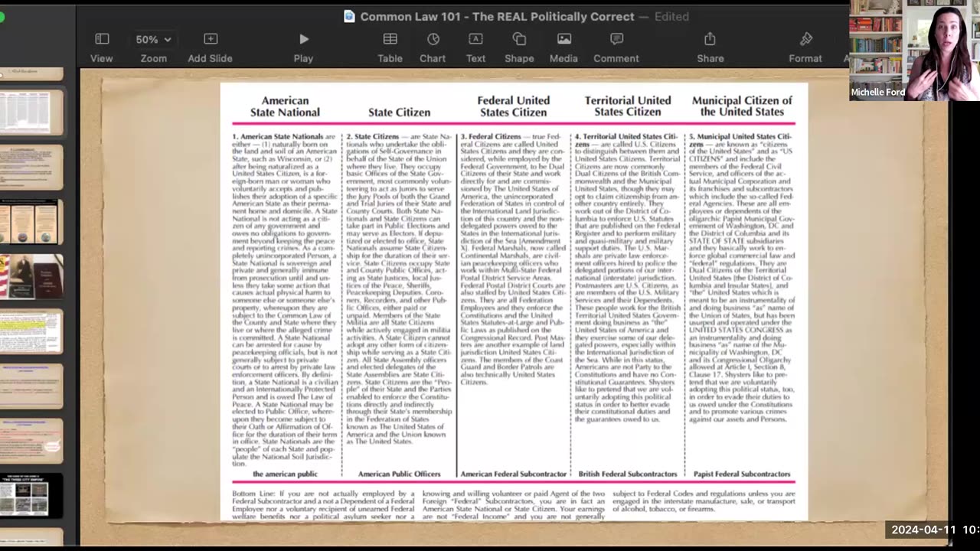Add a Text box using the toolbar
The image size is (980, 551).
tap(475, 39)
